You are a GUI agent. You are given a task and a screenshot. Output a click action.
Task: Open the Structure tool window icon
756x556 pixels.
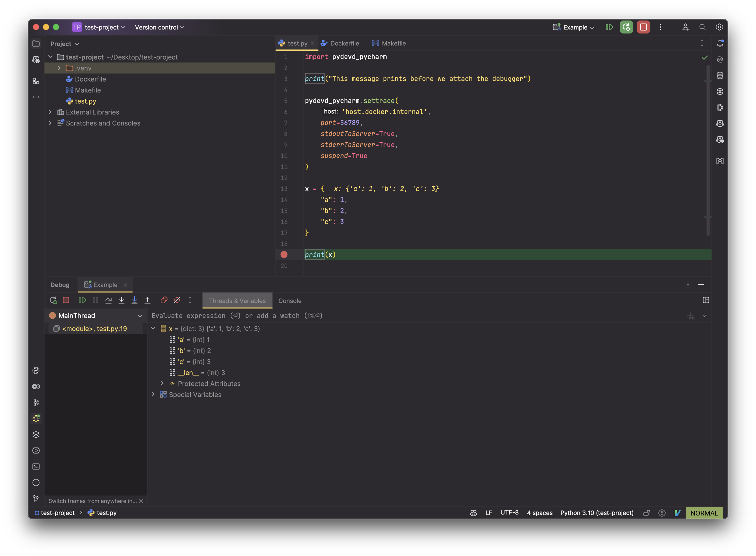(x=36, y=81)
